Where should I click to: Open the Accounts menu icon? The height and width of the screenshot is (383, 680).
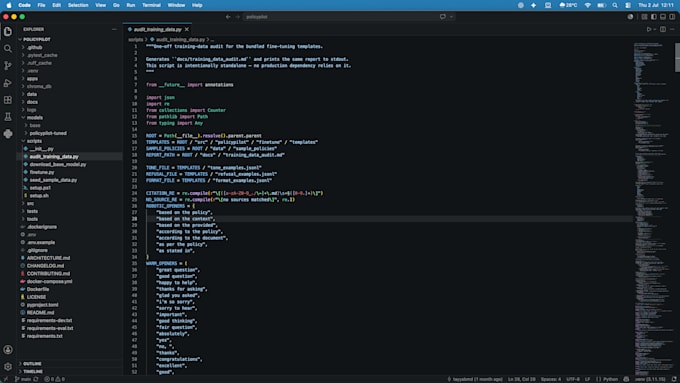tap(8, 350)
